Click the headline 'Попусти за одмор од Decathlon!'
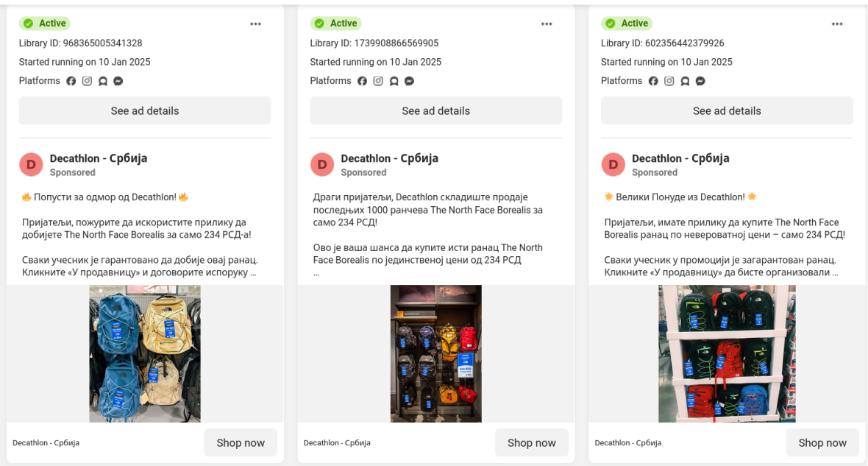This screenshot has width=868, height=466. click(x=105, y=197)
